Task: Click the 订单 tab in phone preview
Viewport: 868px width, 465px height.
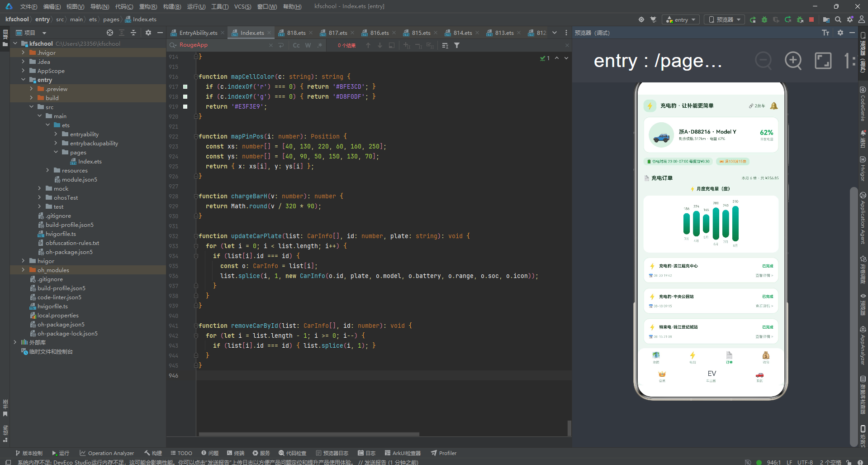Action: click(x=729, y=357)
